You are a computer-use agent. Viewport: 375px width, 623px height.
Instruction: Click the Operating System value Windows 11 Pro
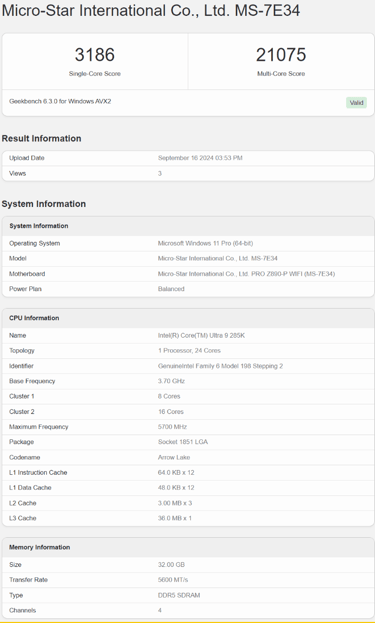pos(205,243)
